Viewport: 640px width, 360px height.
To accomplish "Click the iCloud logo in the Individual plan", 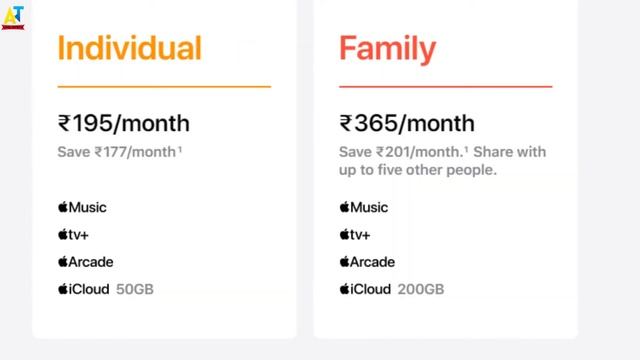I will tap(83, 289).
